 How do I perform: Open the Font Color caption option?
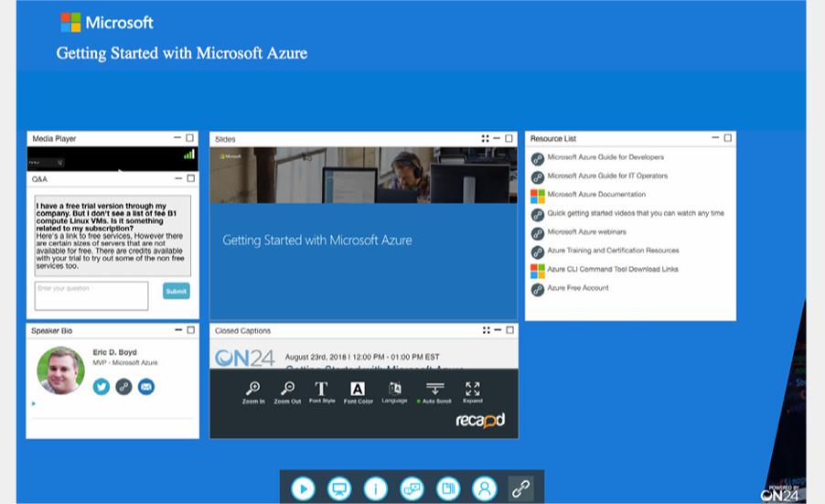(x=358, y=392)
